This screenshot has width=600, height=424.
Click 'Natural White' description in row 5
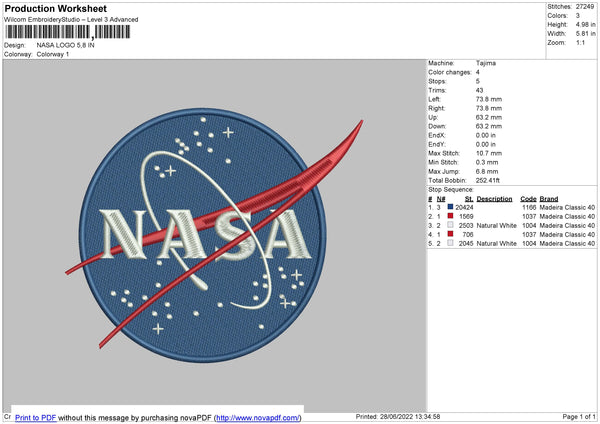pyautogui.click(x=497, y=243)
